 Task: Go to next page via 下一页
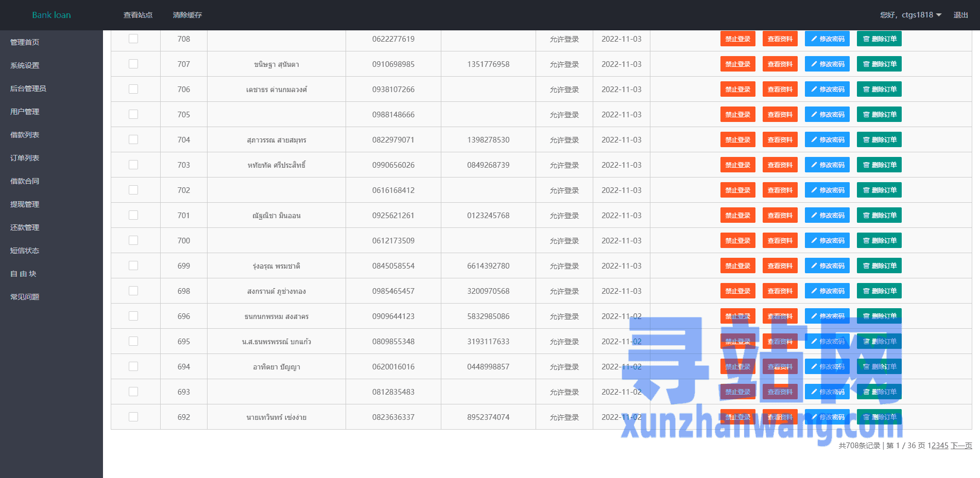(961, 446)
